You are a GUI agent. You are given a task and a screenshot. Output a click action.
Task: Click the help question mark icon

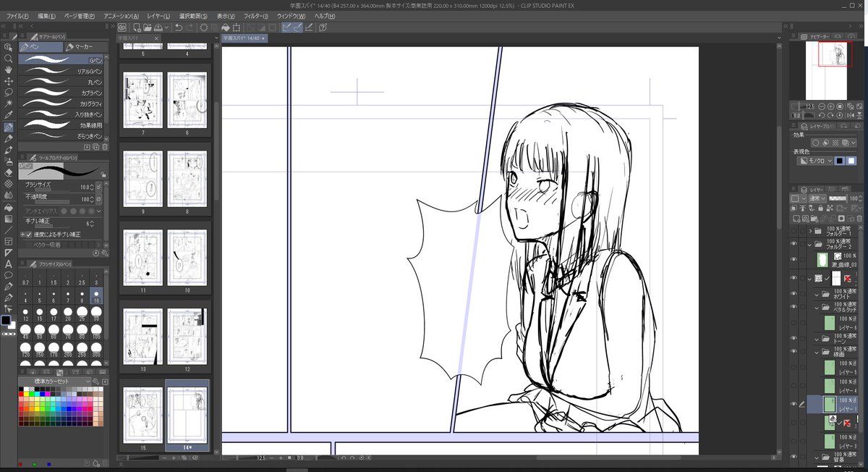[323, 27]
